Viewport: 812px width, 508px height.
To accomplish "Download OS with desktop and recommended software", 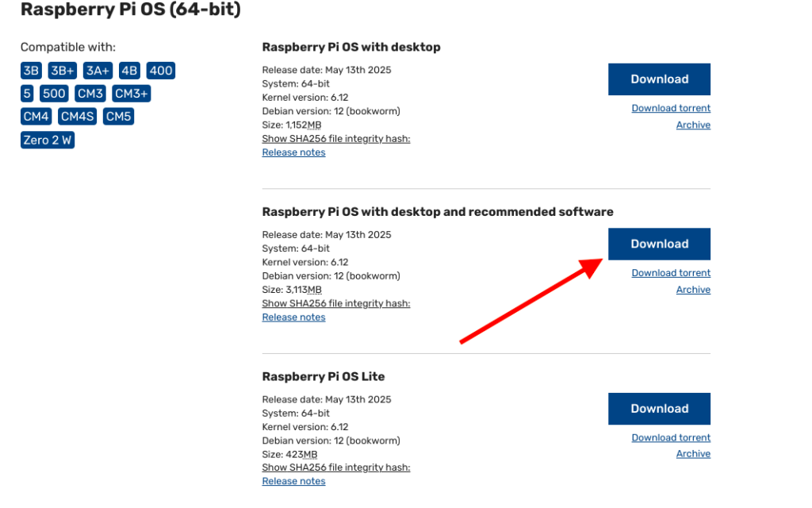I will 659,244.
